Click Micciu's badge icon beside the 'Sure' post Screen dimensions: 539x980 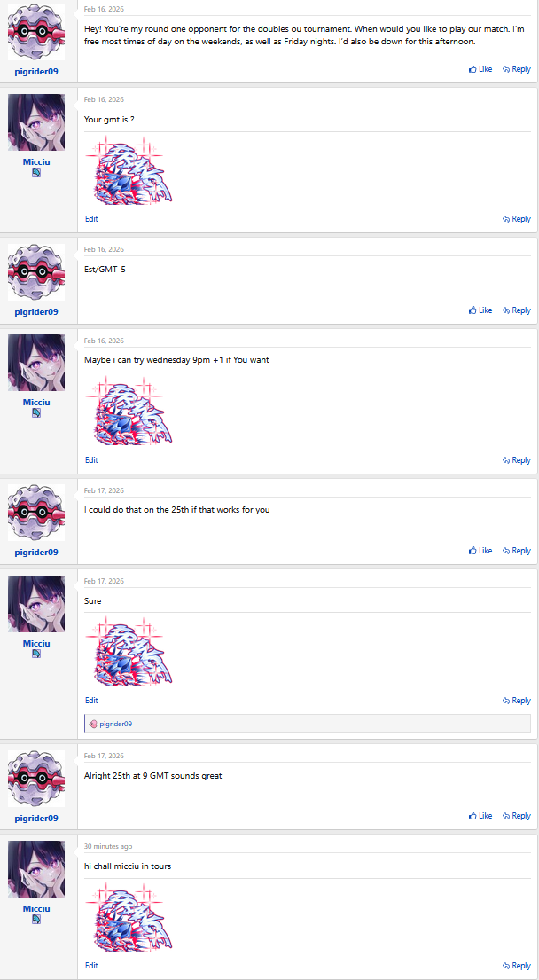coord(36,654)
